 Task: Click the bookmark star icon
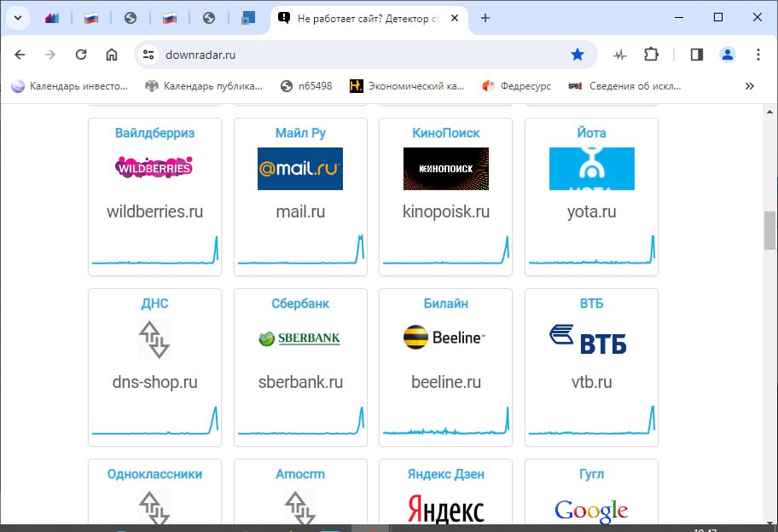pos(578,55)
